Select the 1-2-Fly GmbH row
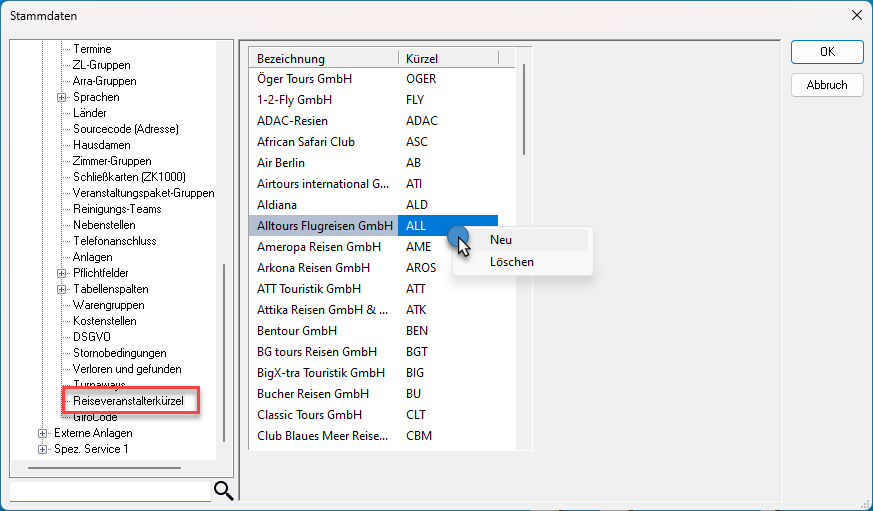The image size is (873, 511). click(x=374, y=100)
